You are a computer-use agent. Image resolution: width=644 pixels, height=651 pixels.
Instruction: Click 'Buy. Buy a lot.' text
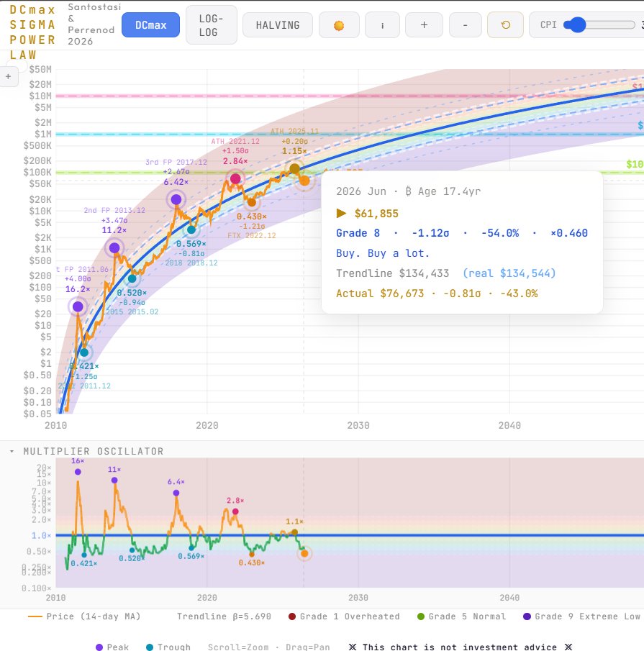[382, 253]
